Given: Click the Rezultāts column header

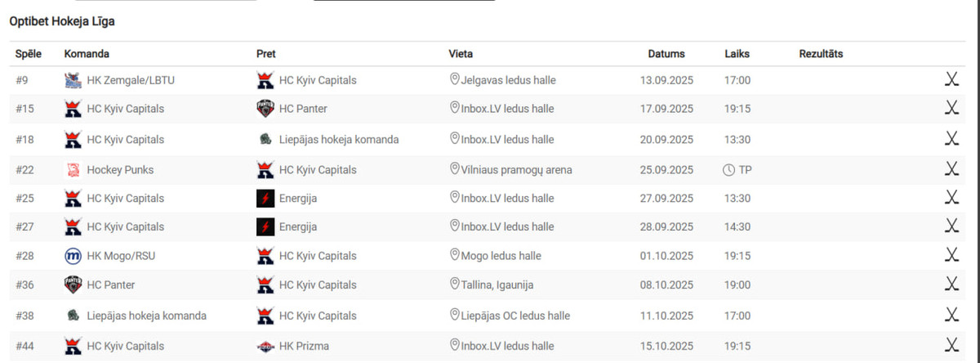Looking at the screenshot, I should [x=821, y=54].
